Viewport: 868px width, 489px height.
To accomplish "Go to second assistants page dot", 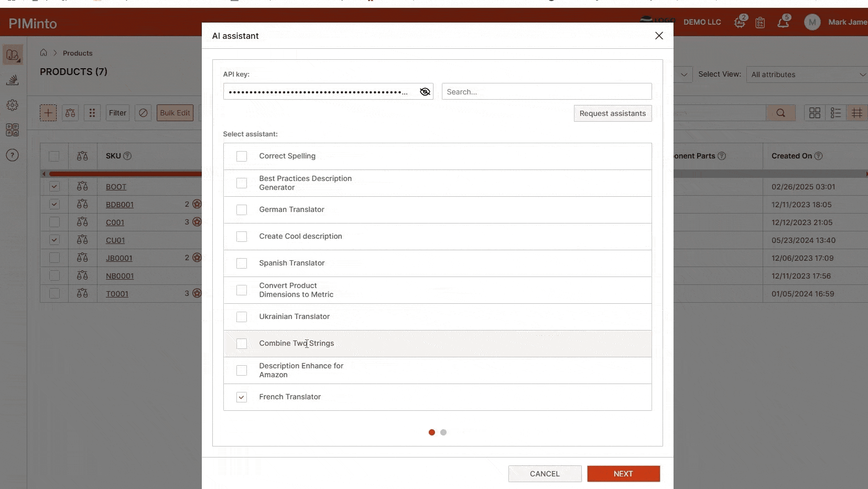I will click(x=443, y=432).
